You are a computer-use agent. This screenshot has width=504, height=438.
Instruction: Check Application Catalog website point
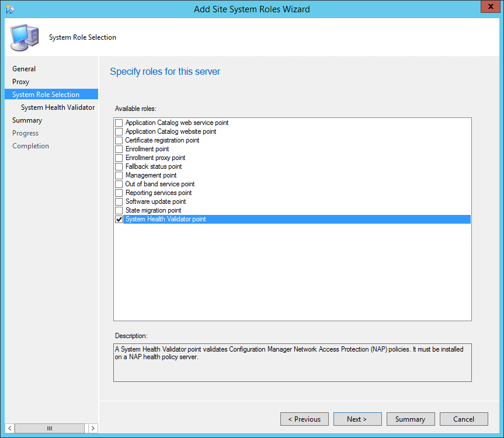119,131
